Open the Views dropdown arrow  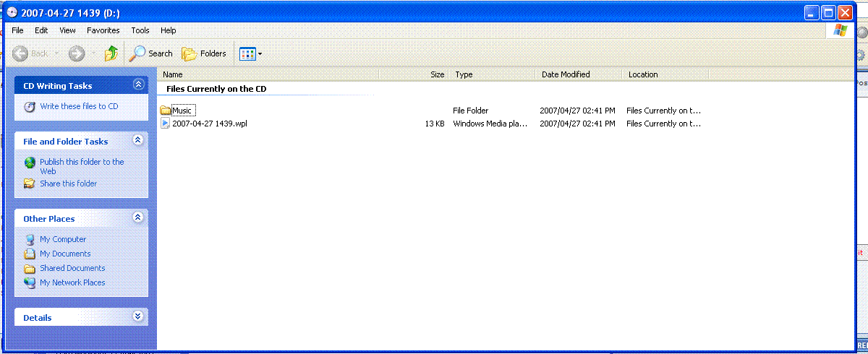point(260,54)
